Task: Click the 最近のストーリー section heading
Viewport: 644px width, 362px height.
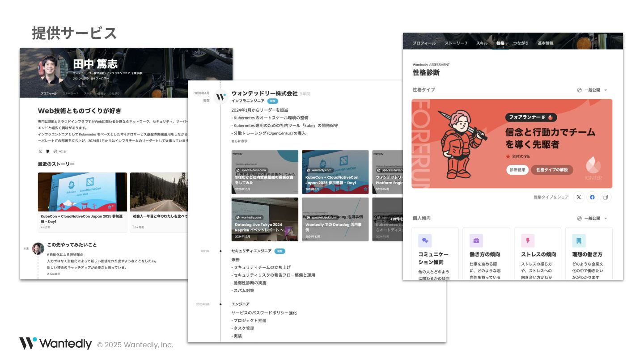Action: pos(56,164)
